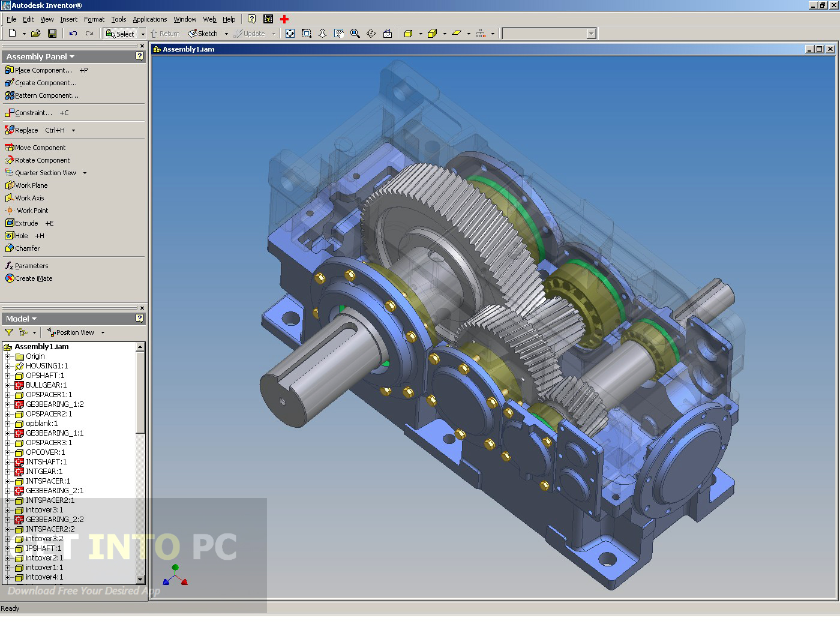The width and height of the screenshot is (840, 630).
Task: Expand the Origin folder node
Action: tap(8, 356)
